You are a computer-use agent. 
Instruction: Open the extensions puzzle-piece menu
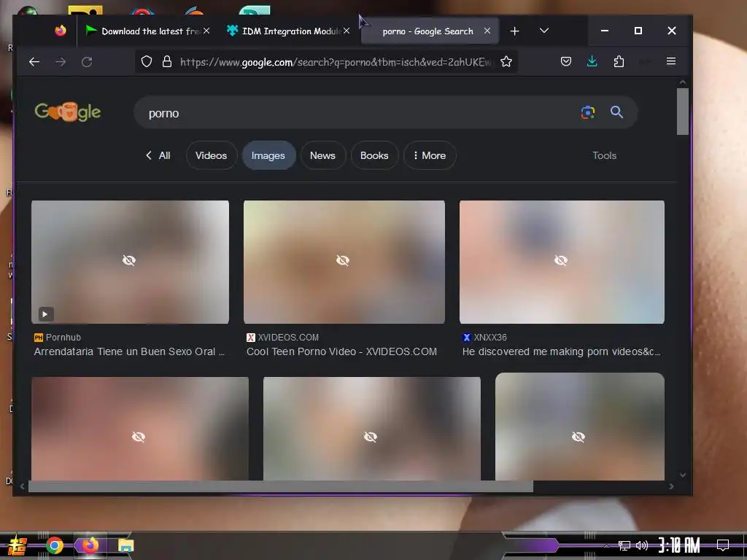pyautogui.click(x=619, y=61)
